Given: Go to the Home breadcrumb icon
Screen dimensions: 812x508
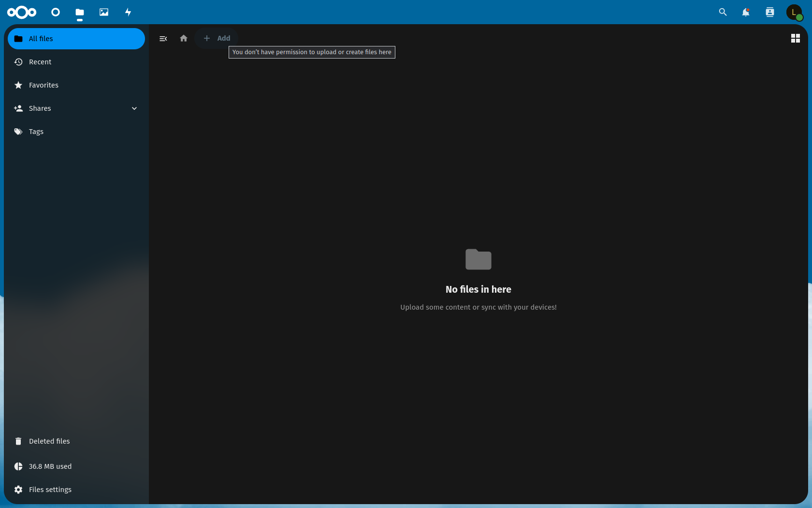Looking at the screenshot, I should point(184,38).
